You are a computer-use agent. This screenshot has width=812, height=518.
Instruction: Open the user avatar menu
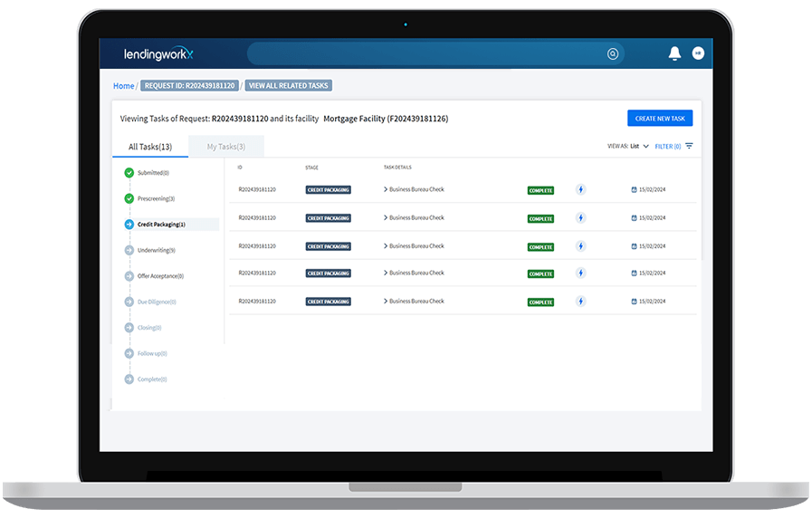(698, 54)
